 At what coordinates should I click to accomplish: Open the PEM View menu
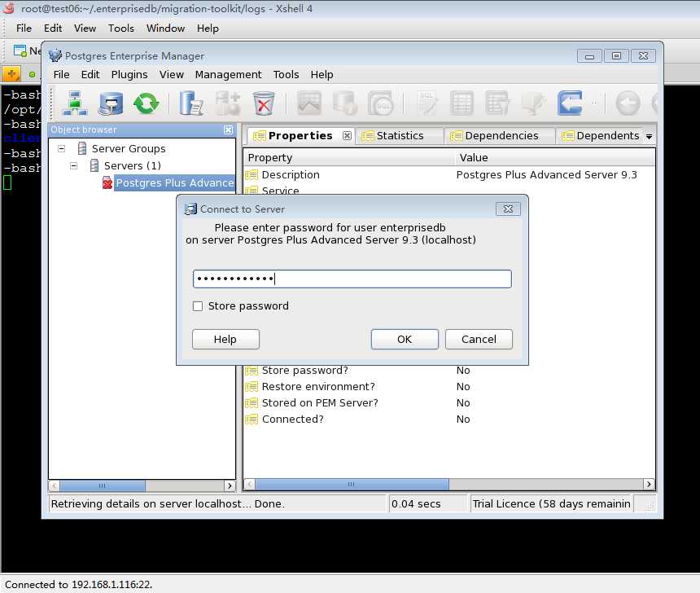(x=172, y=75)
